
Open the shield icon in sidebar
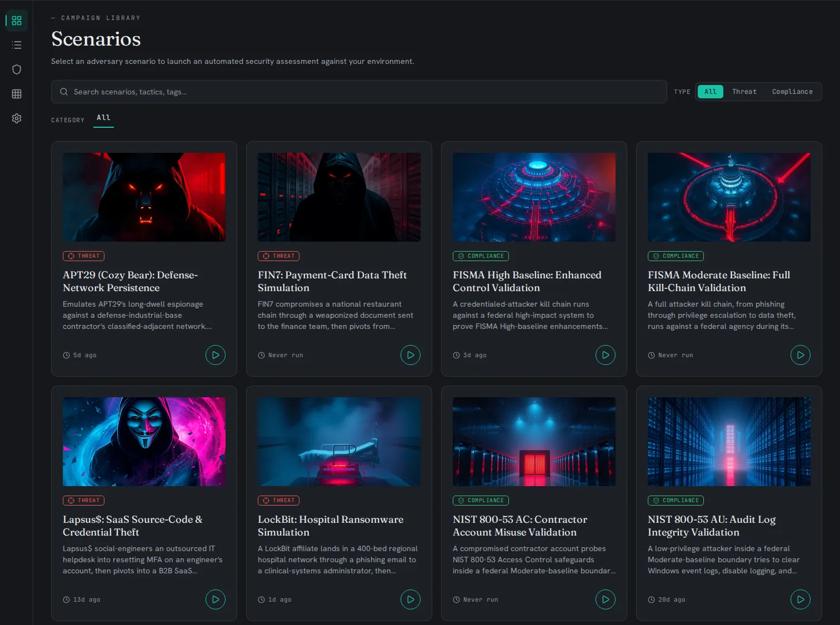pos(17,69)
